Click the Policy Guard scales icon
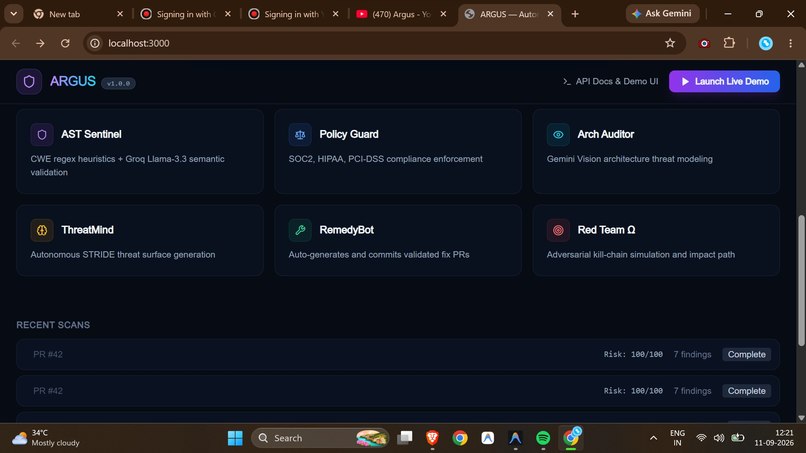 300,135
